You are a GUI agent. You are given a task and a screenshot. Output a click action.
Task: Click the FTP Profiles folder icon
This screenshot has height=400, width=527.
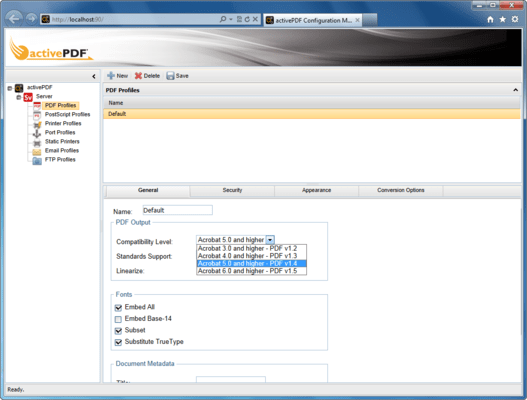click(x=37, y=161)
